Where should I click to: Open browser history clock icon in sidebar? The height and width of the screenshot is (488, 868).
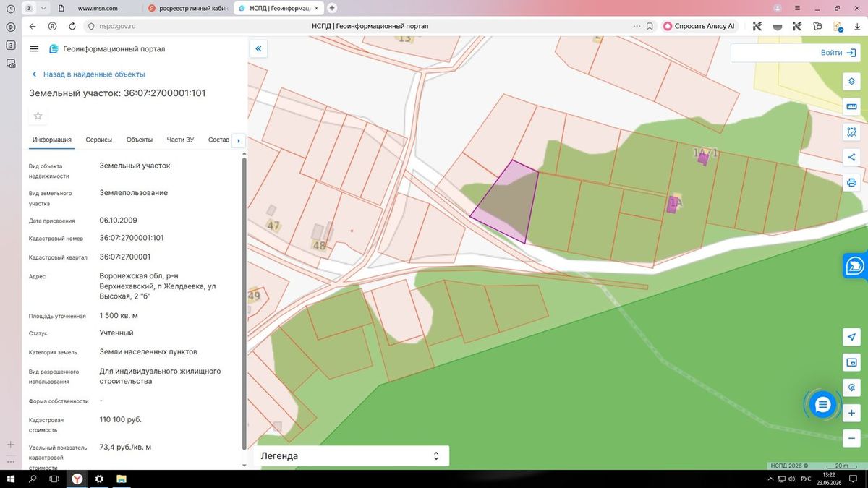click(11, 8)
